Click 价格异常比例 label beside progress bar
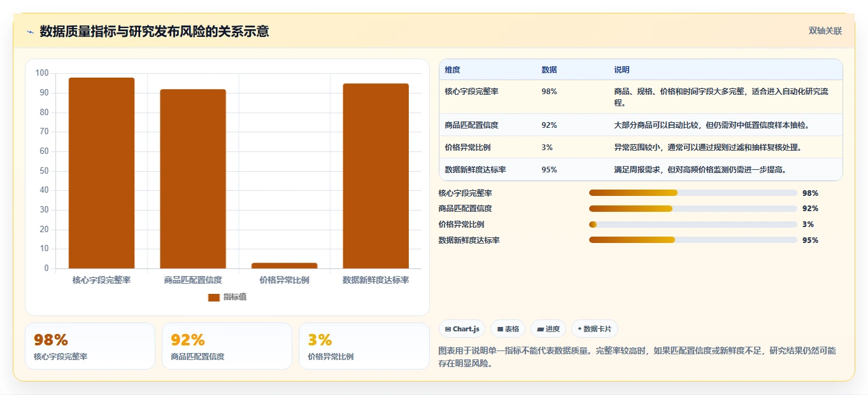This screenshot has width=868, height=395. pos(462,225)
